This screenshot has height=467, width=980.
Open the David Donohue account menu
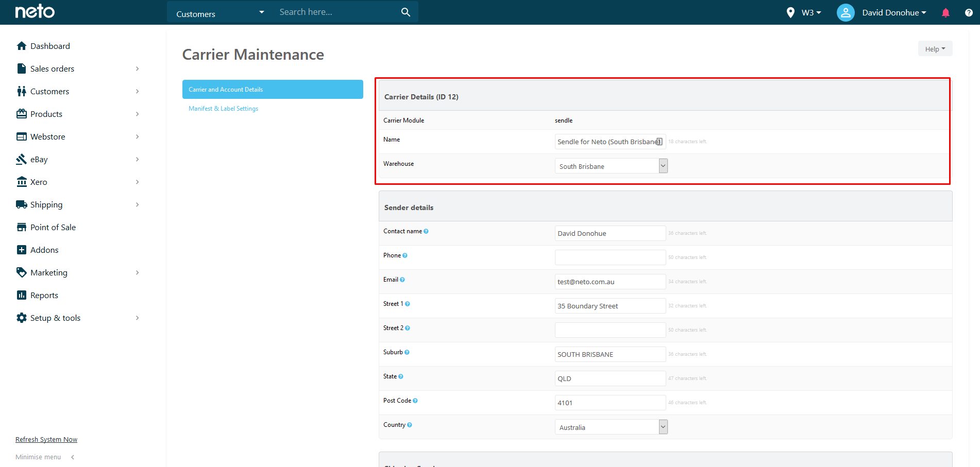[x=894, y=12]
